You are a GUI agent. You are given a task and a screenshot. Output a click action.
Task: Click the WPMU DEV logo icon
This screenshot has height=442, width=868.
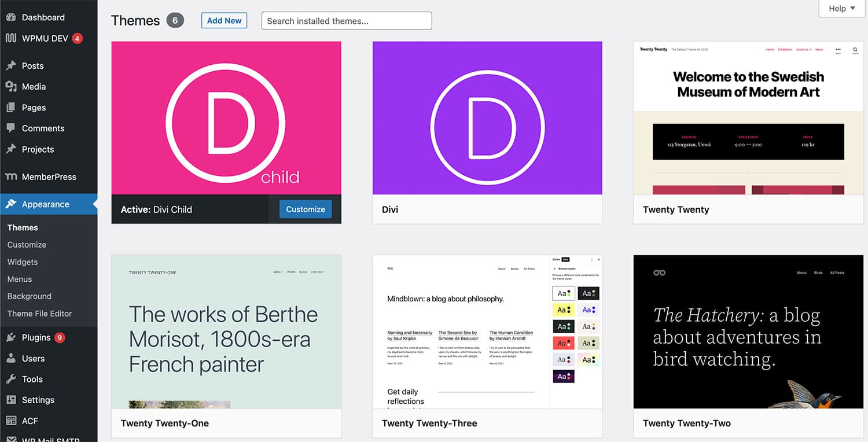[11, 38]
